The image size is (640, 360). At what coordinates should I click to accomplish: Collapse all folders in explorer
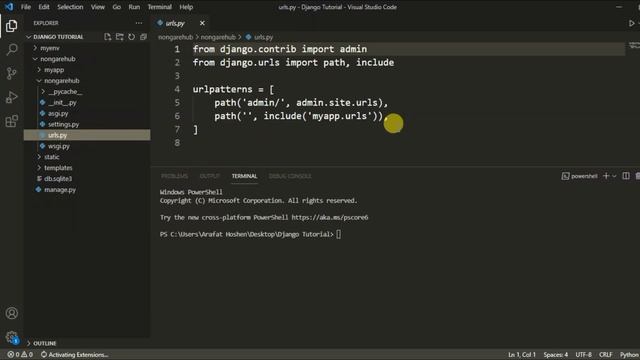pyautogui.click(x=143, y=37)
